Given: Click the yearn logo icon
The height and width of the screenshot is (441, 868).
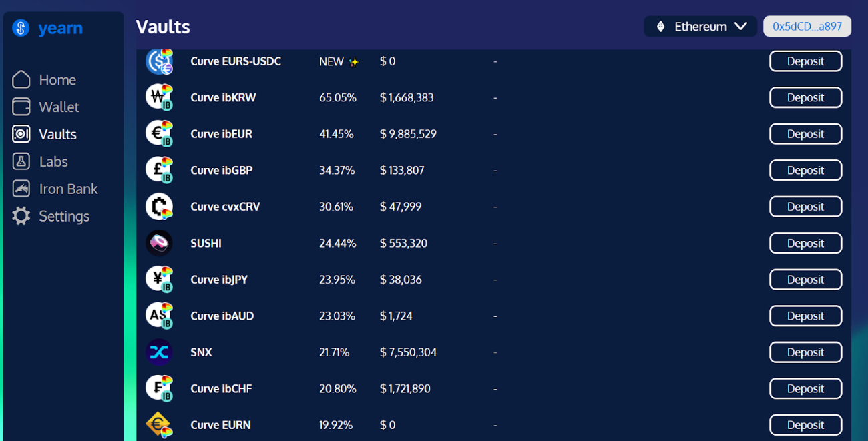Looking at the screenshot, I should tap(21, 28).
